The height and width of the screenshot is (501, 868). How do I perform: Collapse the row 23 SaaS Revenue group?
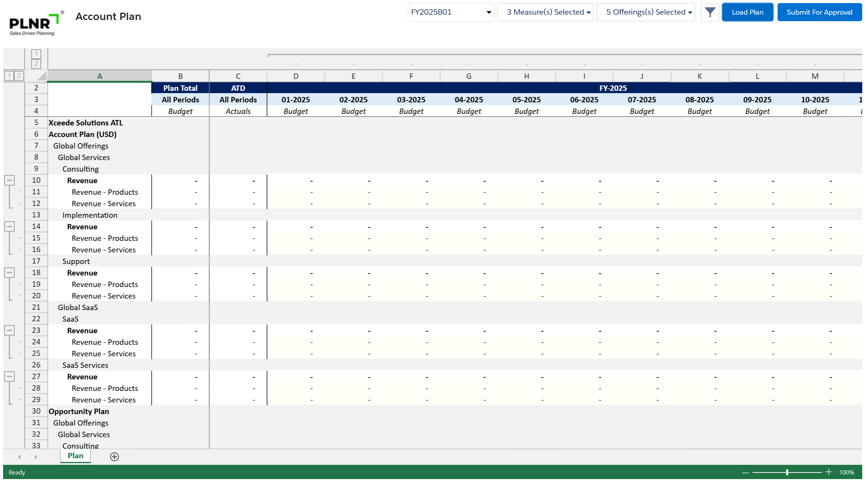10,330
